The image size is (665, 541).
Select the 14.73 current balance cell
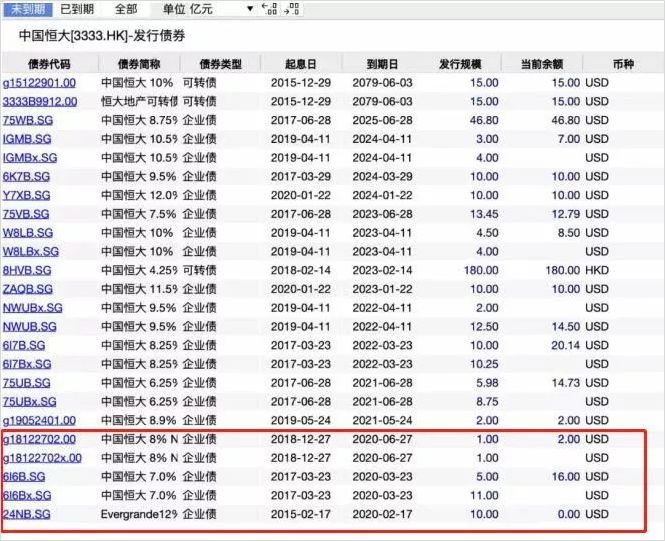pos(566,383)
